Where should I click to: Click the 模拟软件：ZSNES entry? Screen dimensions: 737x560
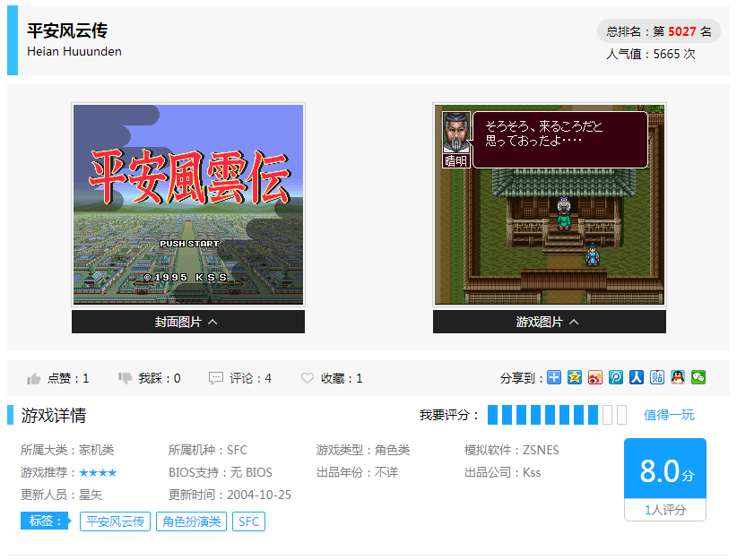(511, 450)
